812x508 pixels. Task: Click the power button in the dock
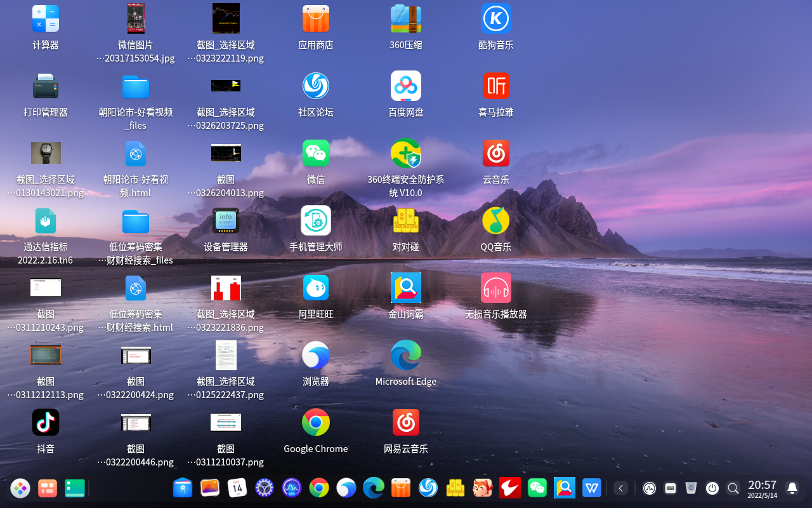(x=712, y=488)
